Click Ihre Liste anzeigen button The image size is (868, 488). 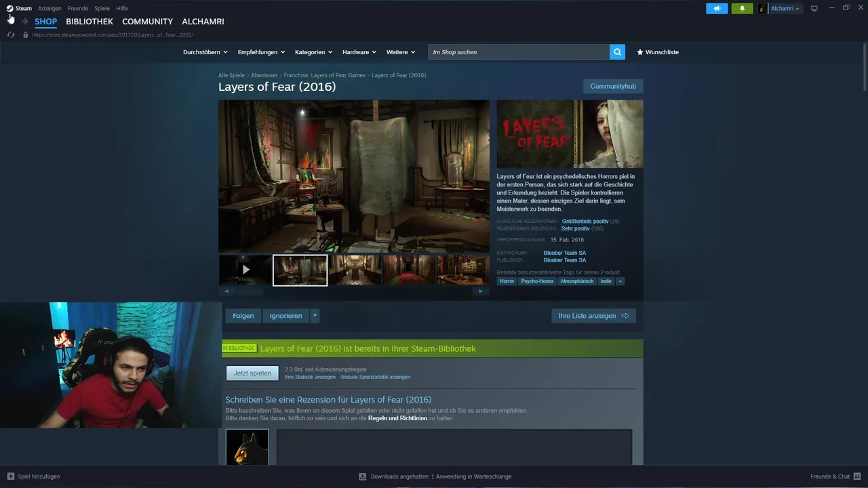(593, 316)
